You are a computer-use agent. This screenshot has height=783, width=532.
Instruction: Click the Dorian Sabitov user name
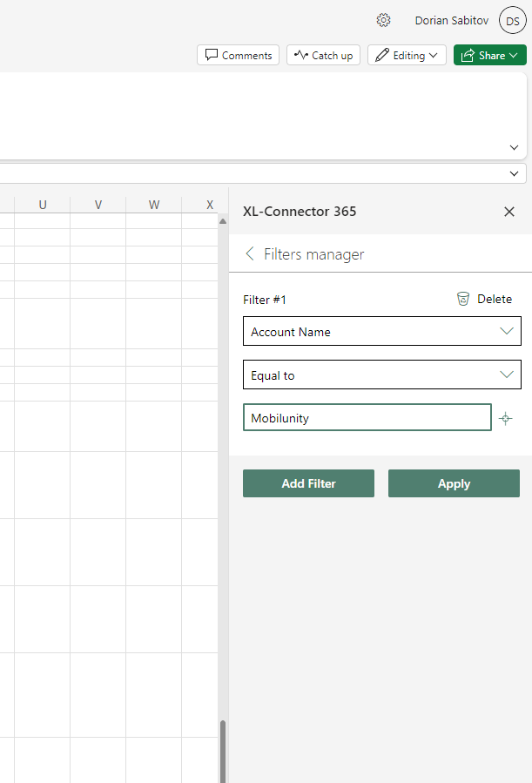point(452,21)
